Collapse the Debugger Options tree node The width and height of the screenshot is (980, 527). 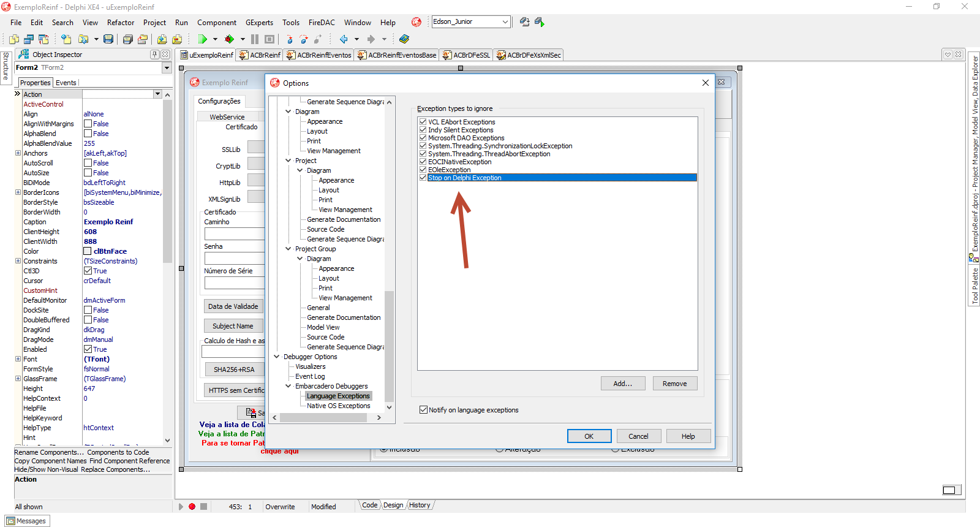(x=277, y=357)
